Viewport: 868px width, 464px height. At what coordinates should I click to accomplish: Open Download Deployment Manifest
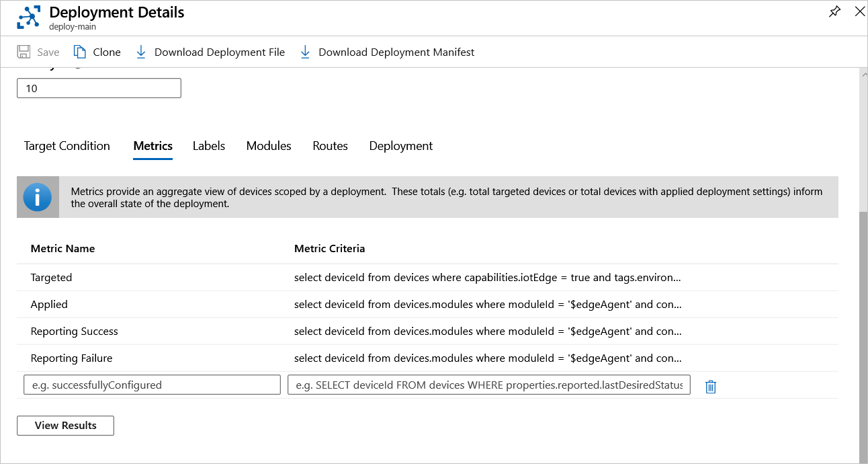tap(396, 52)
